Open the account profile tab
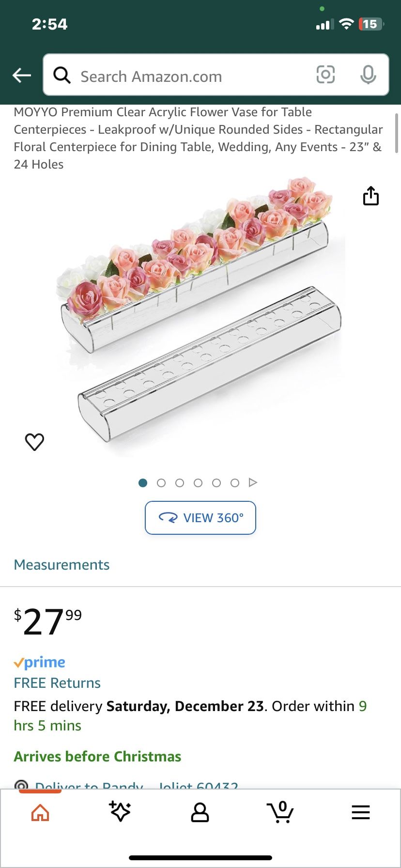This screenshot has height=868, width=401. (200, 812)
